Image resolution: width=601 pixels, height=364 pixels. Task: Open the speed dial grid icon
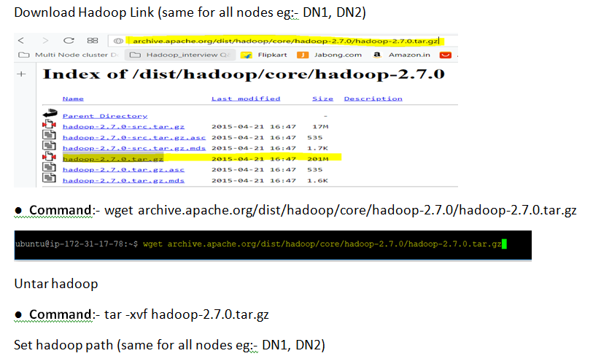click(93, 40)
